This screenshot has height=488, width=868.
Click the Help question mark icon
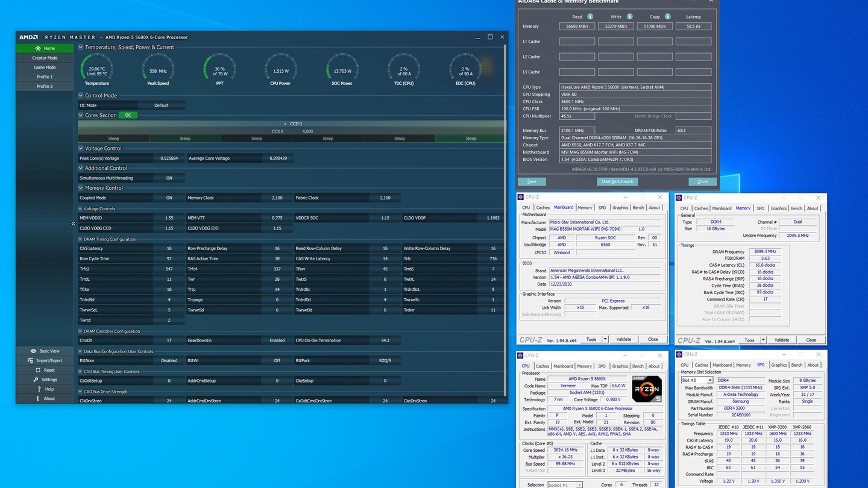tap(39, 389)
